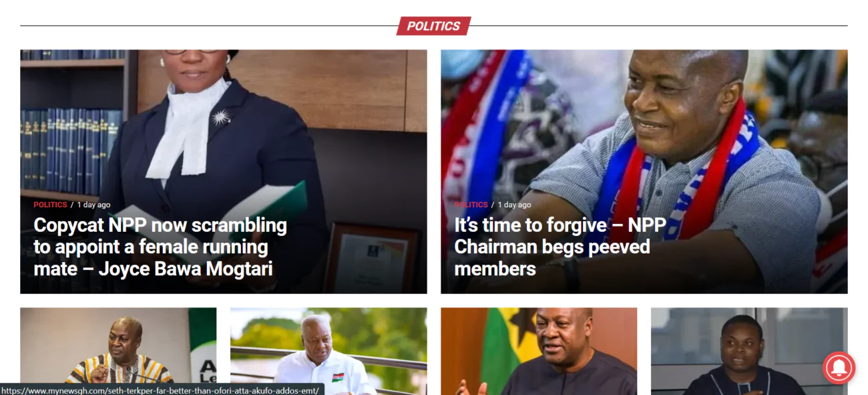
Task: Open the Copycat NPP female running mate headline
Action: pyautogui.click(x=160, y=247)
